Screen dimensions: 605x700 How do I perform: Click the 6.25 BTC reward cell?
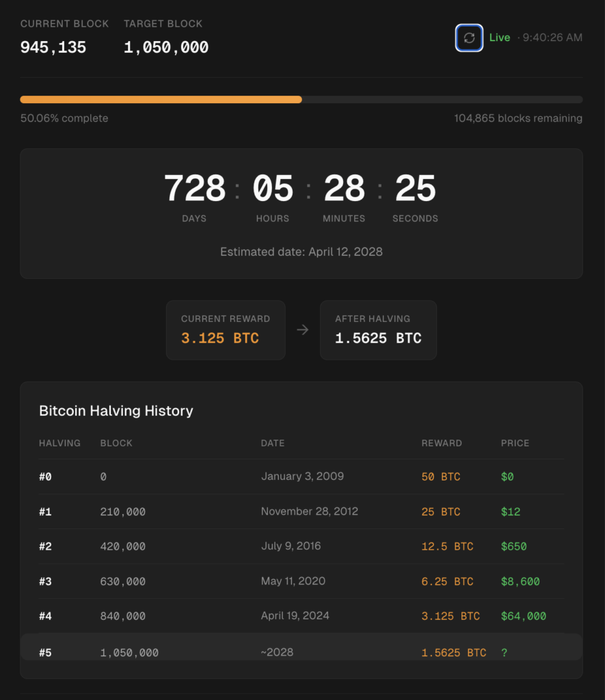point(447,581)
